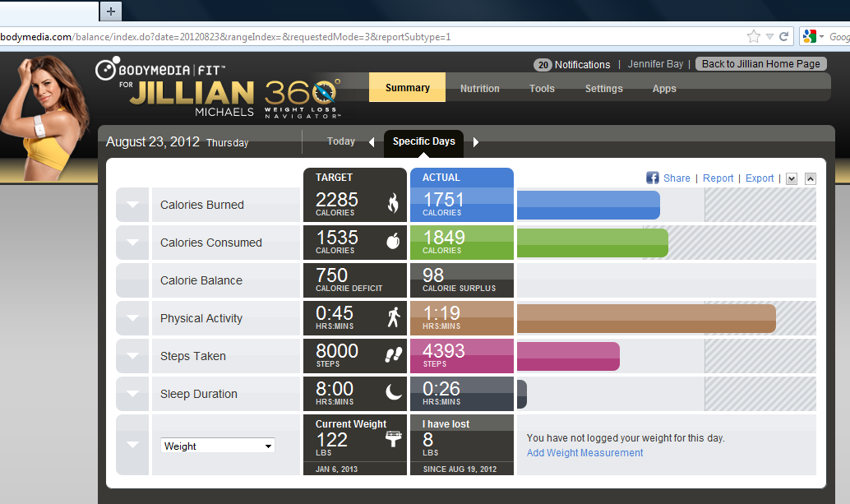Click the blue Calories Burned progress bar

tap(588, 205)
